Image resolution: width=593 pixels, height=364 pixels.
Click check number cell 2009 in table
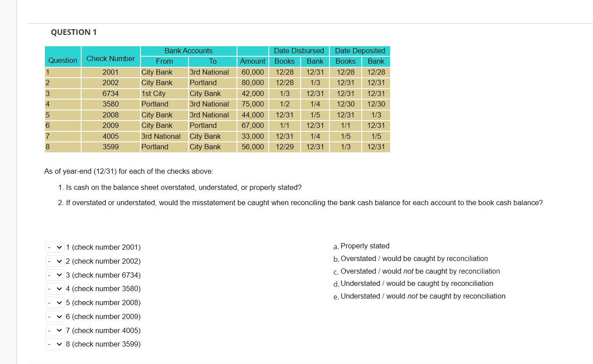point(110,125)
